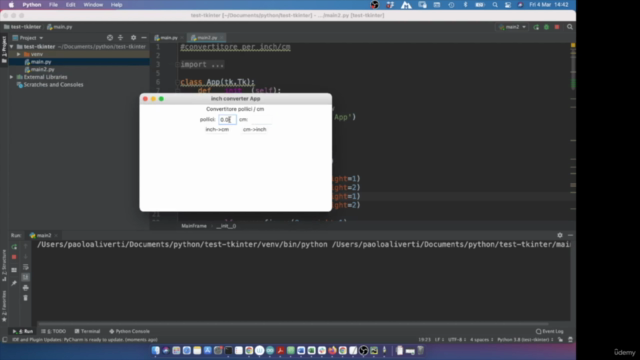The image size is (640, 360).
Task: Toggle Project side panel tab
Action: (x=4, y=49)
